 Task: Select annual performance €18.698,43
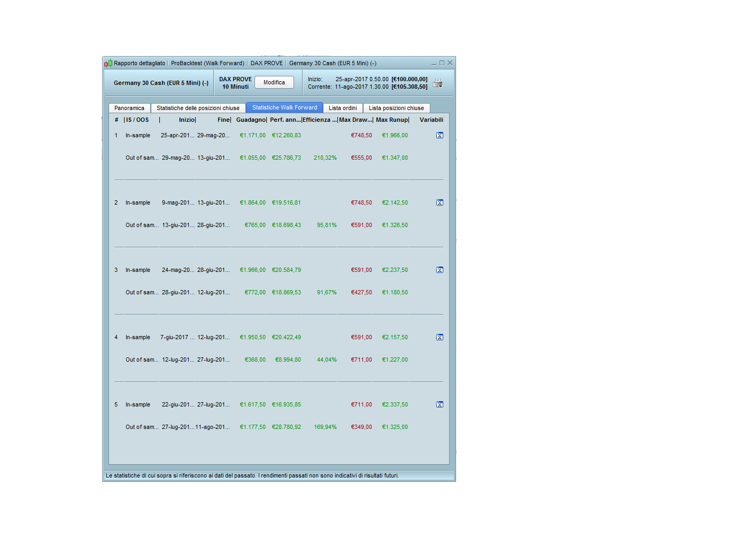(x=287, y=225)
